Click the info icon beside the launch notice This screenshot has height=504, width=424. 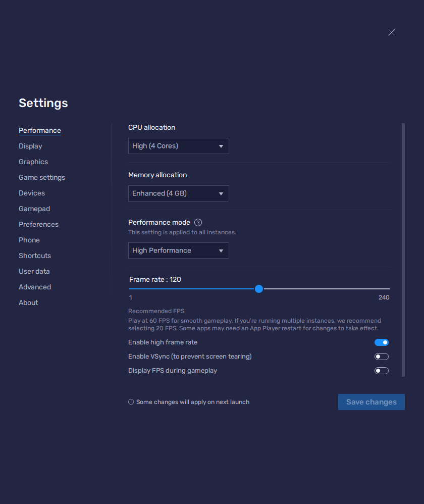click(x=131, y=401)
